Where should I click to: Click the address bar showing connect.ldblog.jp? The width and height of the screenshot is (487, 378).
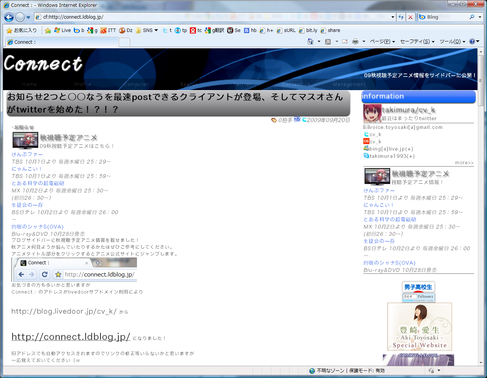pyautogui.click(x=213, y=17)
